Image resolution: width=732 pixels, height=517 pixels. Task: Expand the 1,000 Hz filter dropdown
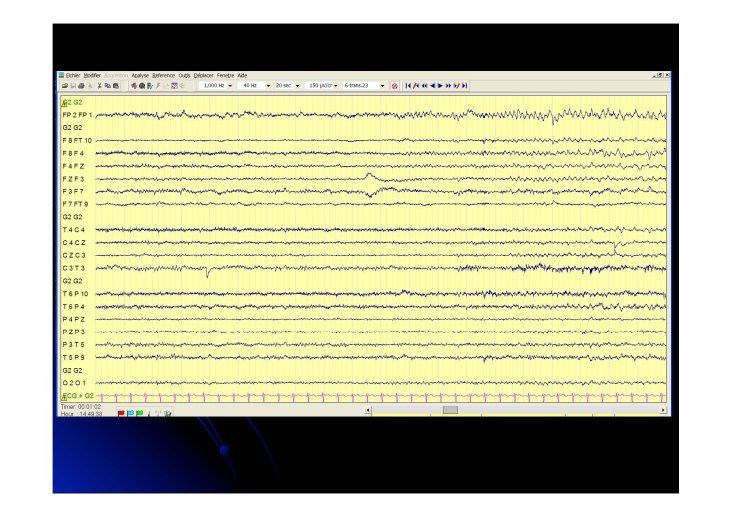pyautogui.click(x=230, y=85)
